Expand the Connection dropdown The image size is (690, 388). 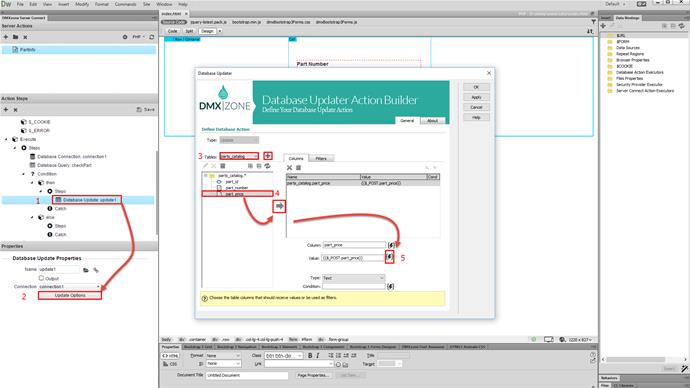pos(70,286)
